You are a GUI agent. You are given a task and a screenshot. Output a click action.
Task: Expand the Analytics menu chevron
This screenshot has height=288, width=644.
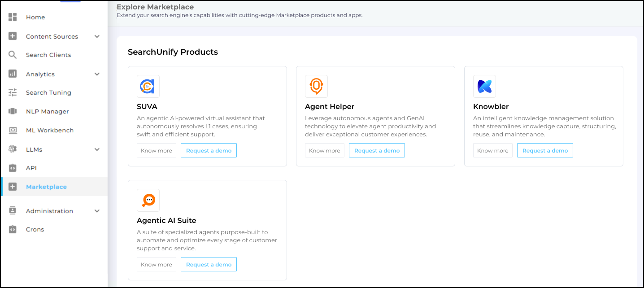tap(97, 74)
